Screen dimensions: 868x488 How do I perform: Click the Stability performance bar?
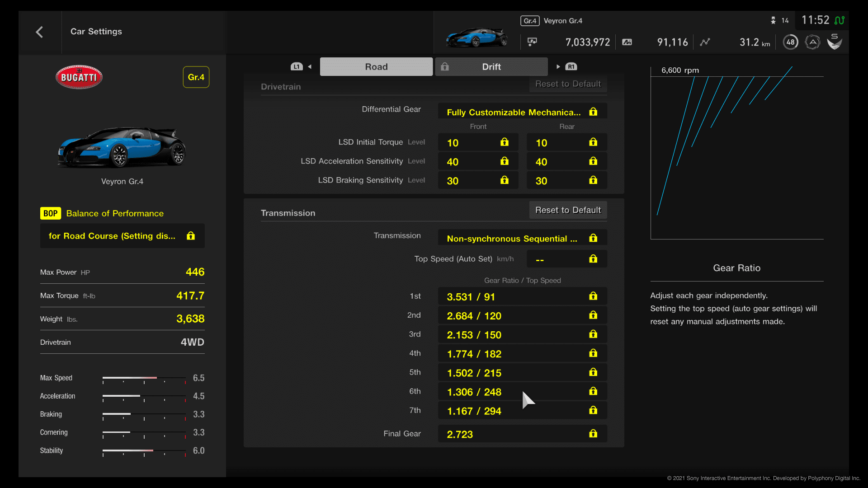[144, 451]
